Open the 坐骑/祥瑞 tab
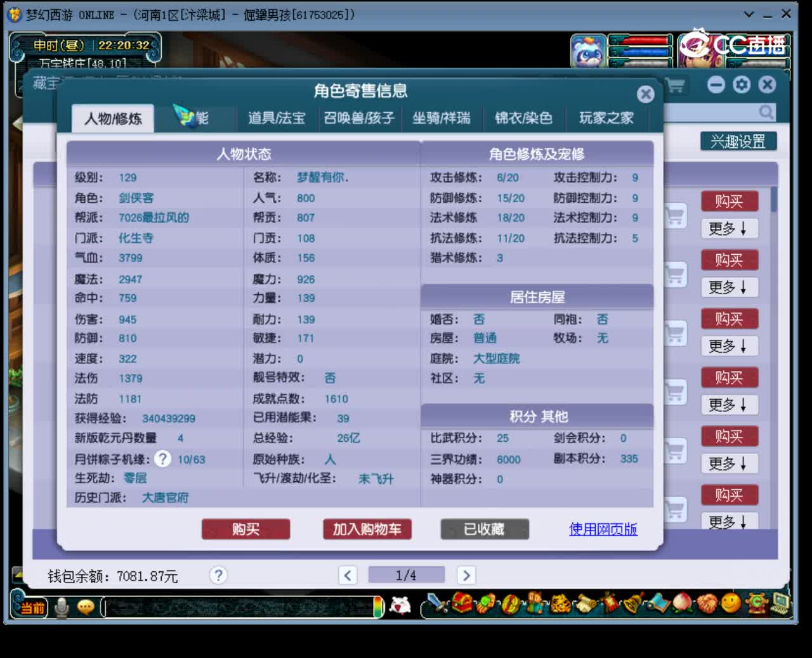This screenshot has width=812, height=658. [442, 118]
